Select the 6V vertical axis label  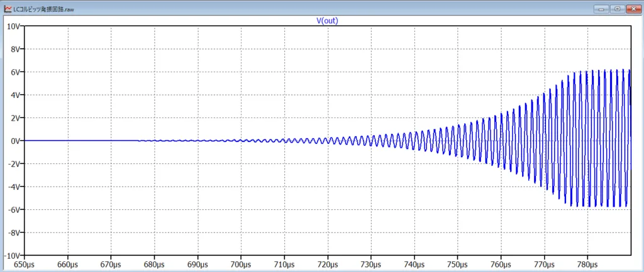coord(14,72)
